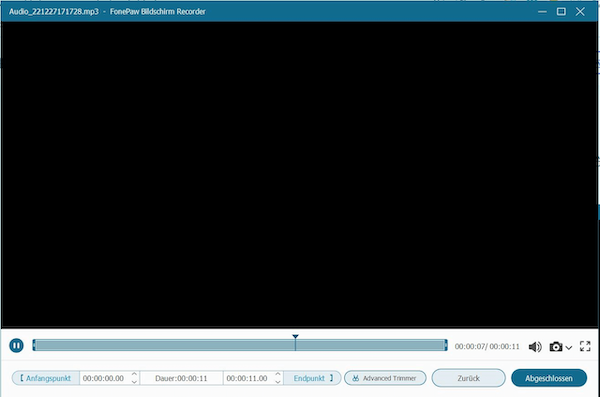
Task: Pause the audio playback
Action: 16,346
